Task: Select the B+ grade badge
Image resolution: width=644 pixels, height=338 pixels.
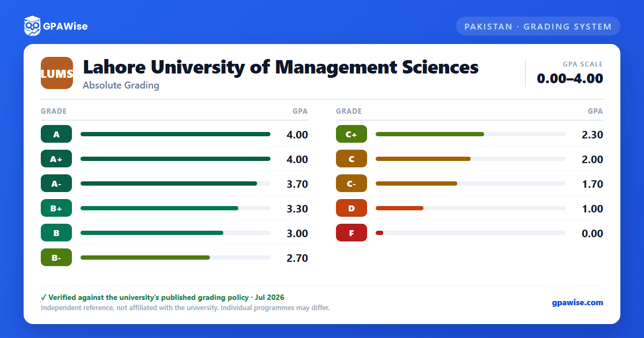Action: (x=56, y=208)
